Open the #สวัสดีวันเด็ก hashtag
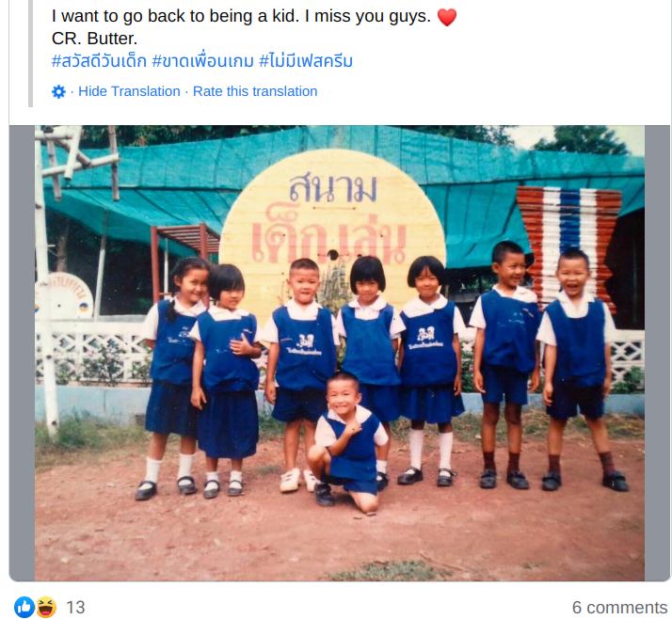This screenshot has height=619, width=672. pos(99,61)
